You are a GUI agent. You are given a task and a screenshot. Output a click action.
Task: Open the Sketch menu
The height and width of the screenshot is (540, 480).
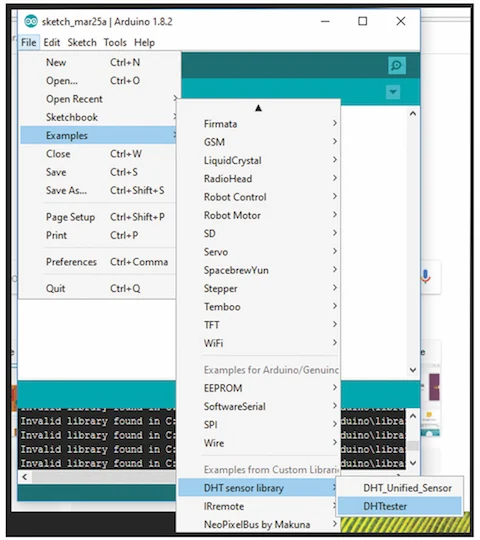point(82,43)
